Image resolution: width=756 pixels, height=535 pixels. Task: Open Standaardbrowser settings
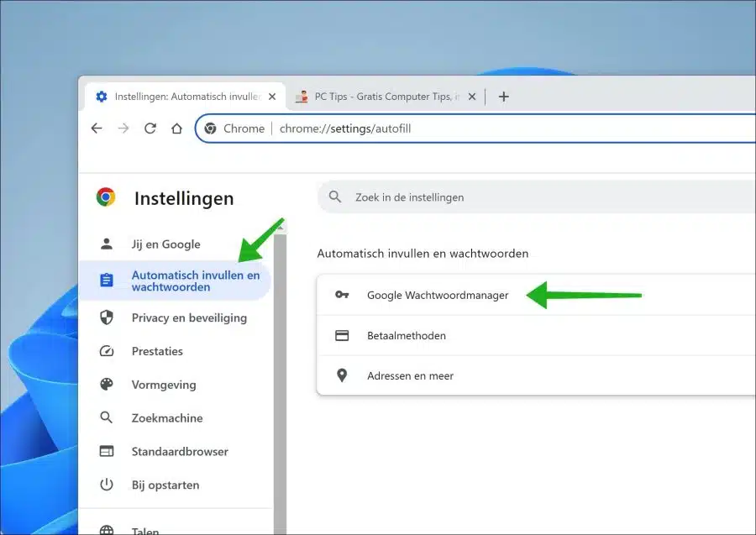175,451
